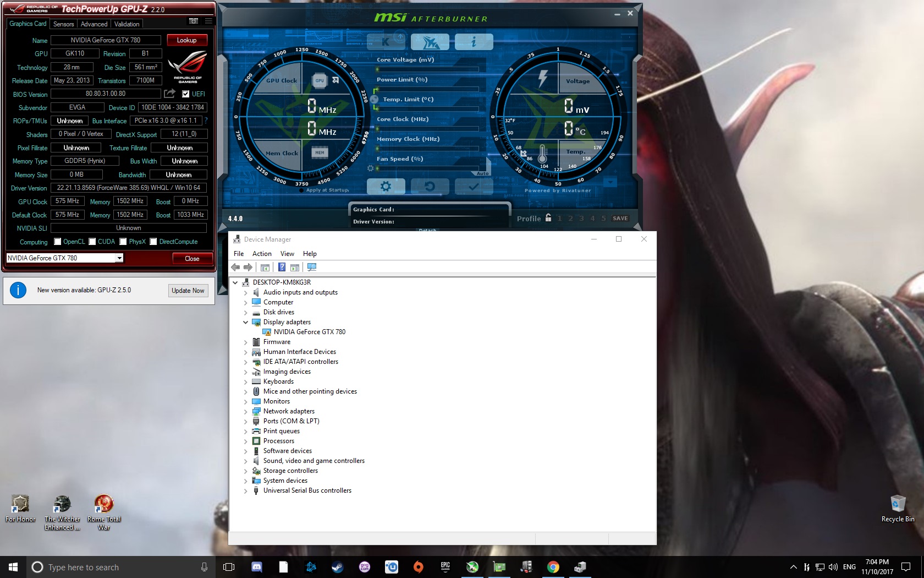
Task: Open Afterburner information button
Action: (474, 42)
